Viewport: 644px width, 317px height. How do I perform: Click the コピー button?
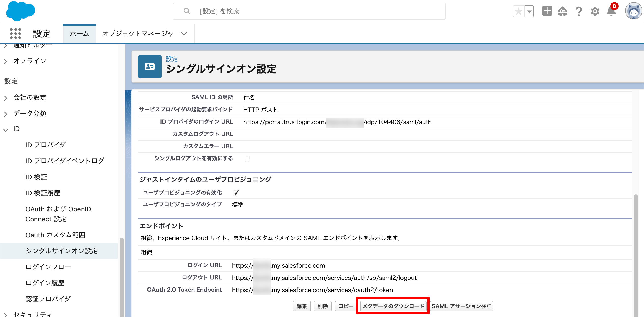pyautogui.click(x=346, y=306)
